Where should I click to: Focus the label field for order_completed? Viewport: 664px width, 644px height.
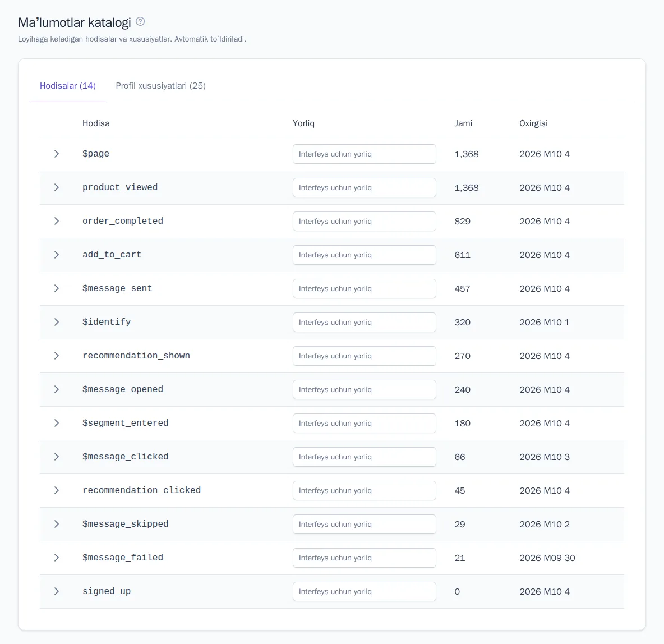(364, 221)
